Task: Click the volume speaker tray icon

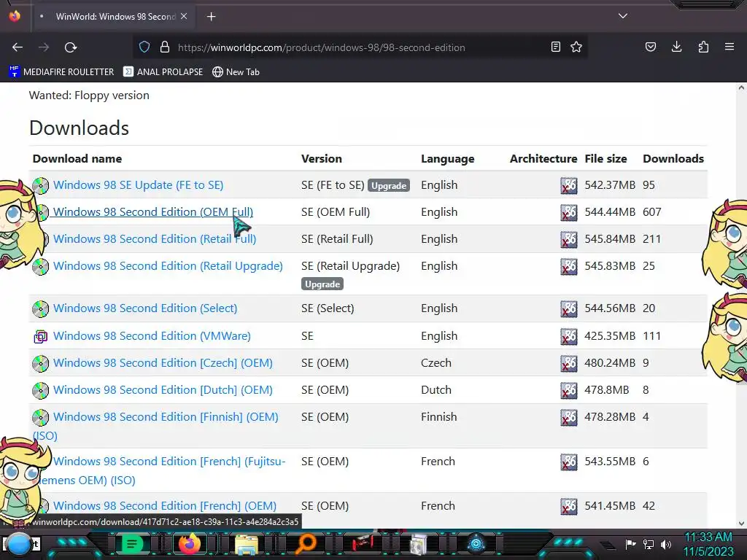Action: pyautogui.click(x=666, y=544)
